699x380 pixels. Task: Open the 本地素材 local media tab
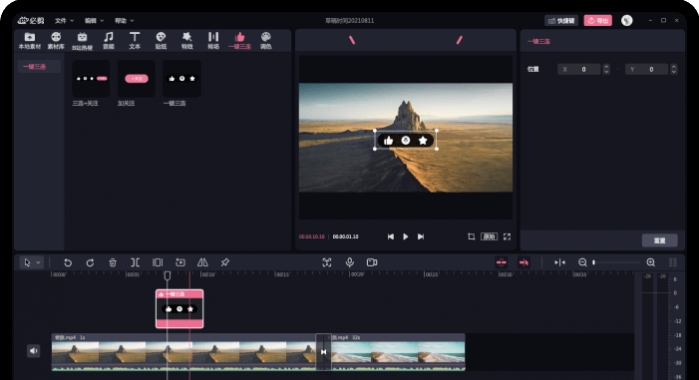[x=30, y=41]
